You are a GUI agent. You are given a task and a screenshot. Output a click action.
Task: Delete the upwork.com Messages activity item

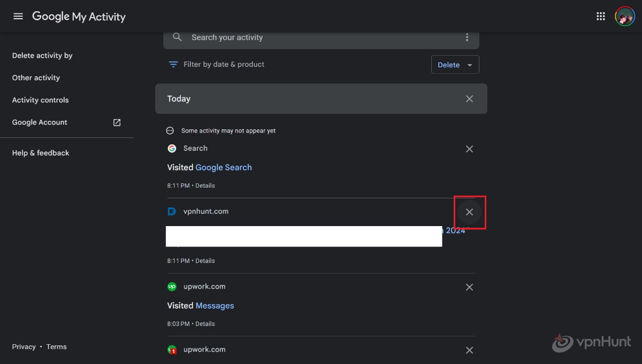(469, 287)
